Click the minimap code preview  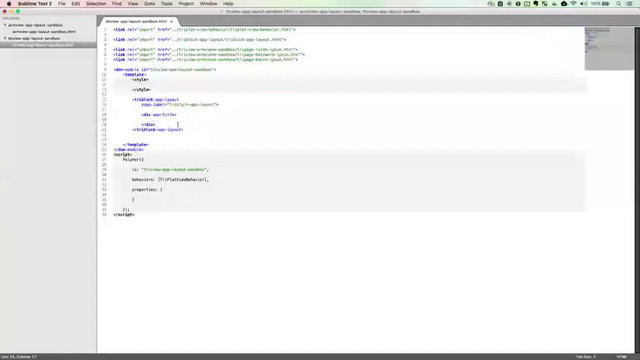tap(609, 48)
